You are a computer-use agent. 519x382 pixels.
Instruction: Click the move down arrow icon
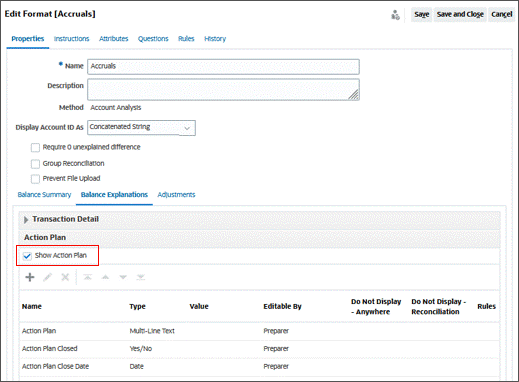click(x=123, y=277)
